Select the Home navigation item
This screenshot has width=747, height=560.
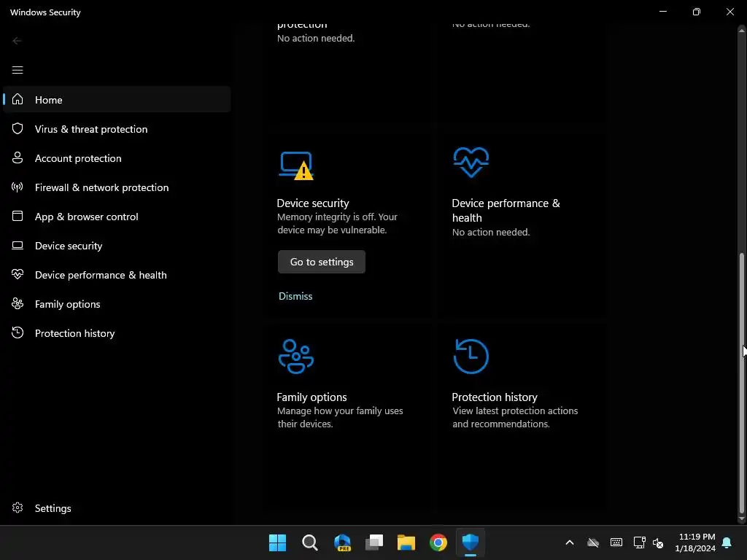(117, 99)
